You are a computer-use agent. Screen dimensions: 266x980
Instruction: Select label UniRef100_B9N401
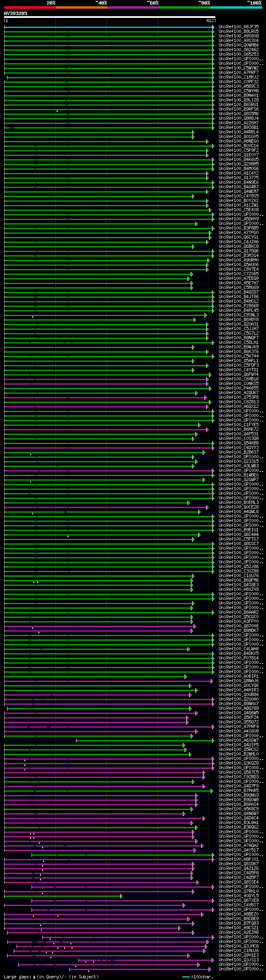tap(239, 96)
